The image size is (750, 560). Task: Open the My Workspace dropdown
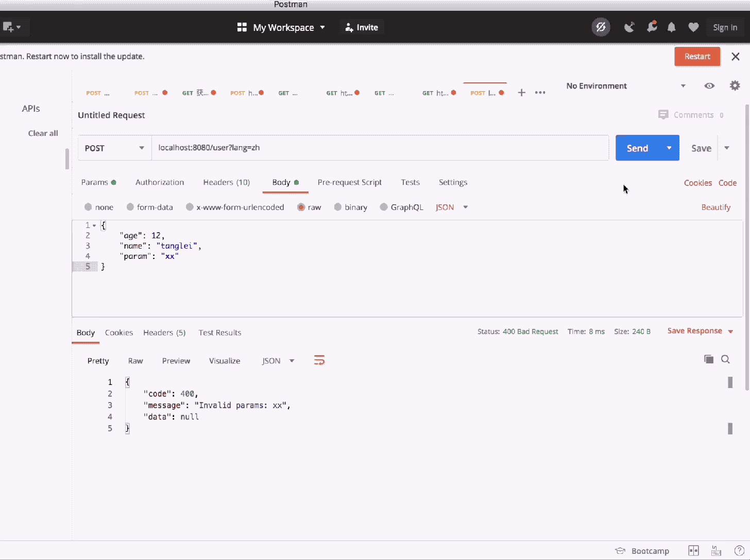point(281,27)
